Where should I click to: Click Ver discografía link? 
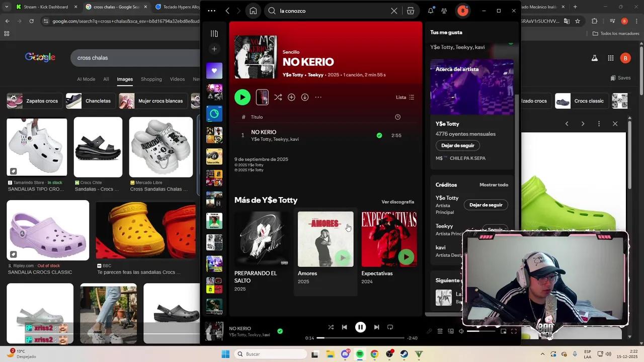tap(397, 202)
